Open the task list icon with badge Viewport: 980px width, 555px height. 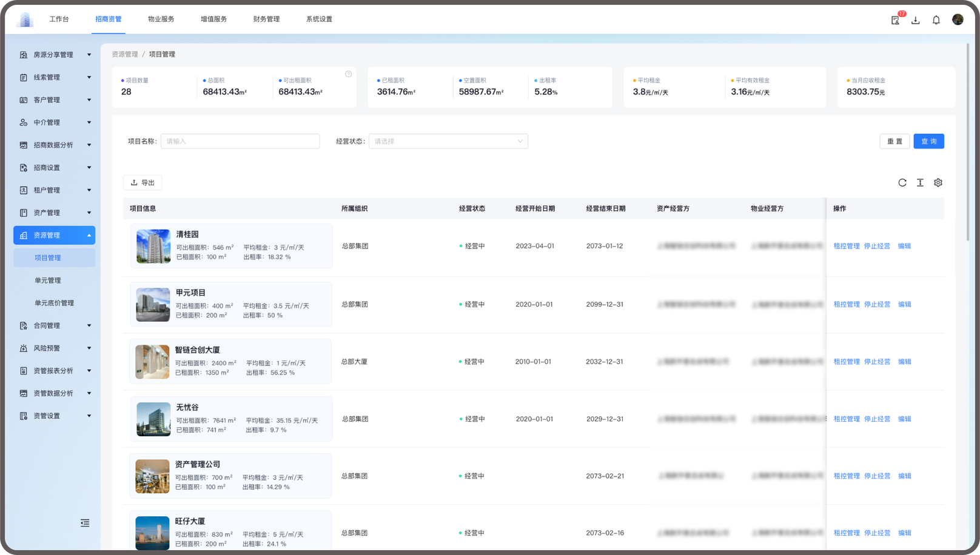point(895,20)
